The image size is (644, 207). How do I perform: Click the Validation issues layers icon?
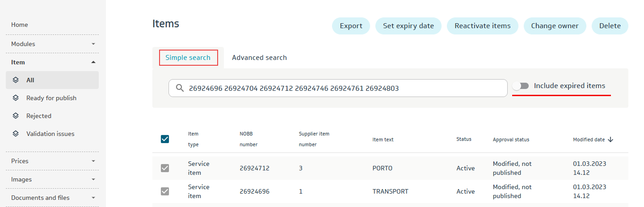coord(16,134)
